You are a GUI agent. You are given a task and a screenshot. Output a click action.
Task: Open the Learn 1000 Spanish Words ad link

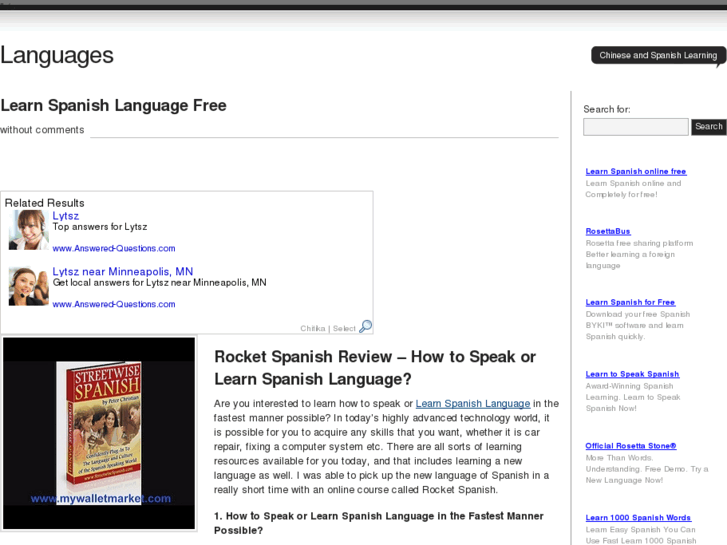638,518
